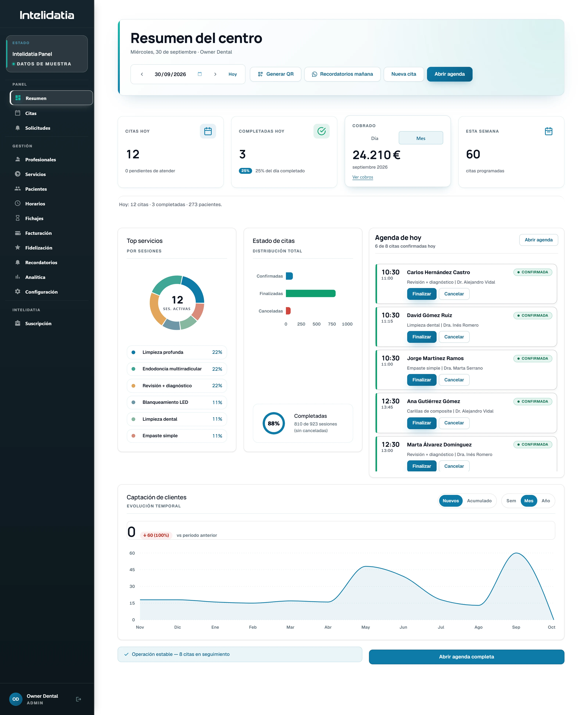This screenshot has width=588, height=715.
Task: Go to previous day with left chevron
Action: point(142,74)
